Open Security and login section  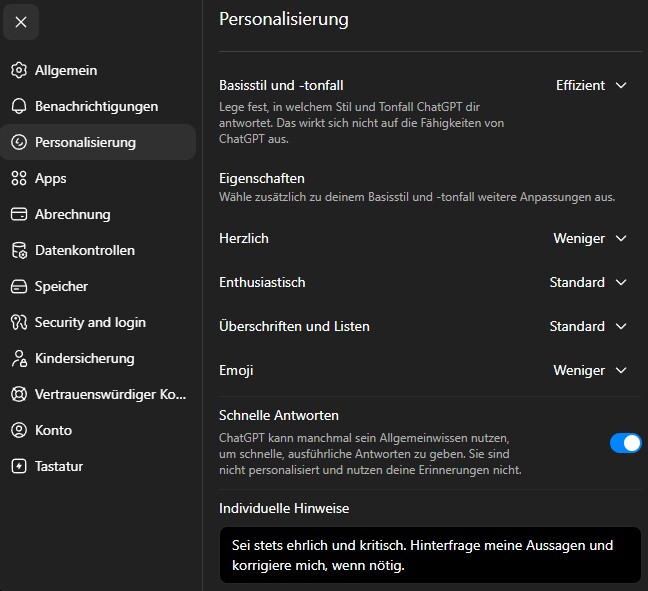(x=98, y=322)
